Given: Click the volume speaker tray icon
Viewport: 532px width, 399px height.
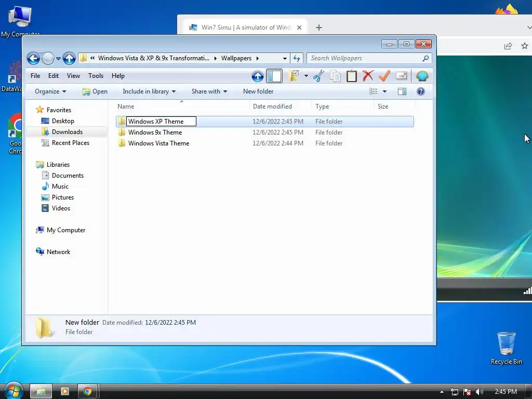Looking at the screenshot, I should pos(479,392).
